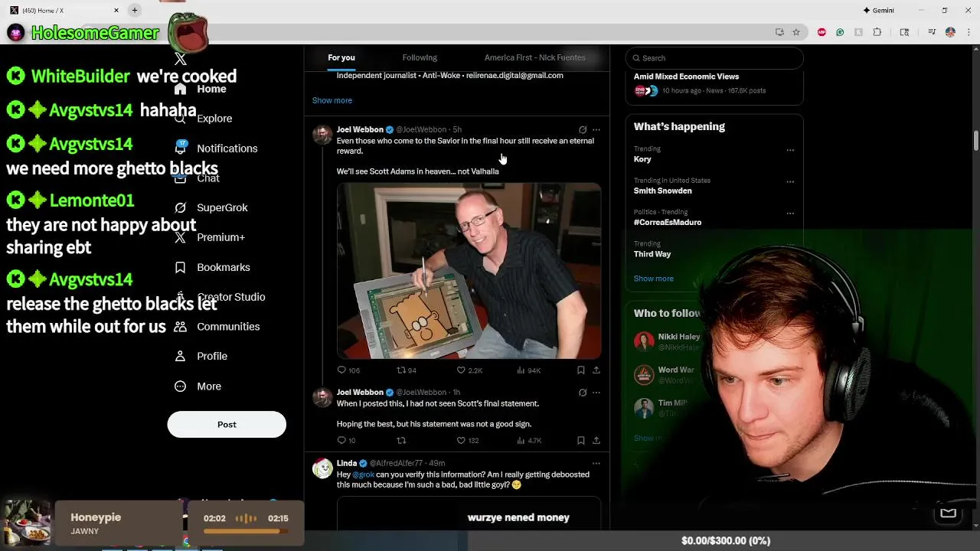Viewport: 980px width, 551px height.
Task: Open Premium+ in the sidebar
Action: pyautogui.click(x=209, y=237)
